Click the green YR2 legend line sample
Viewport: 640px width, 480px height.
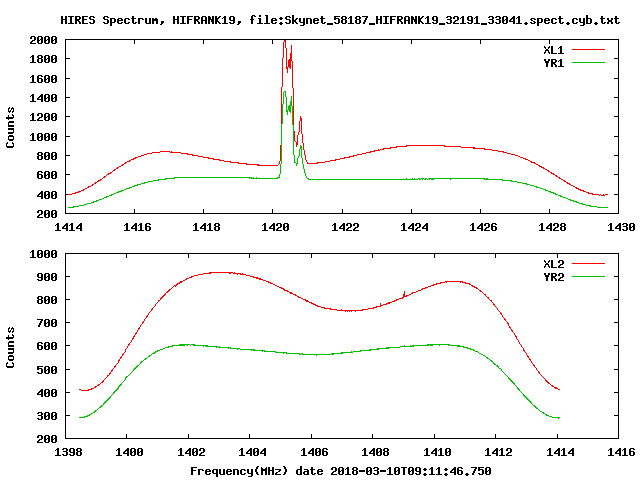(x=588, y=277)
